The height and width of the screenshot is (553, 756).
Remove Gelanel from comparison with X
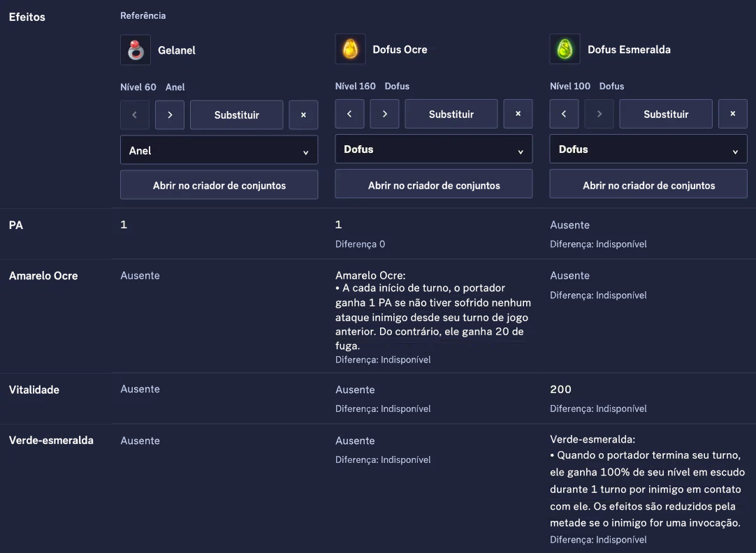tap(303, 115)
